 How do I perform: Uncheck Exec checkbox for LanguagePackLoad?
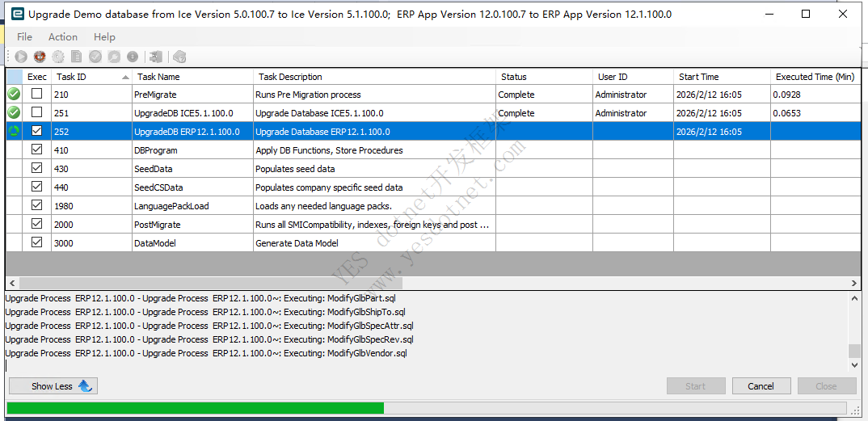click(x=36, y=205)
